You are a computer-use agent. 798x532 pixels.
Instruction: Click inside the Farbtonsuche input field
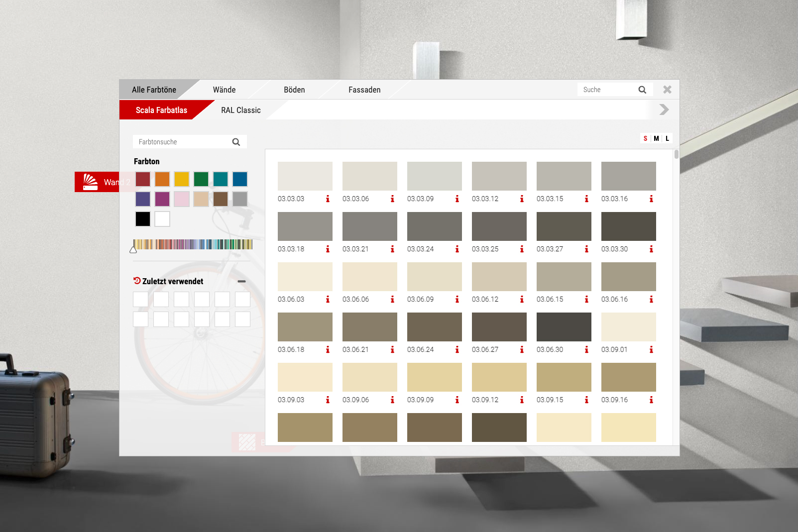179,142
